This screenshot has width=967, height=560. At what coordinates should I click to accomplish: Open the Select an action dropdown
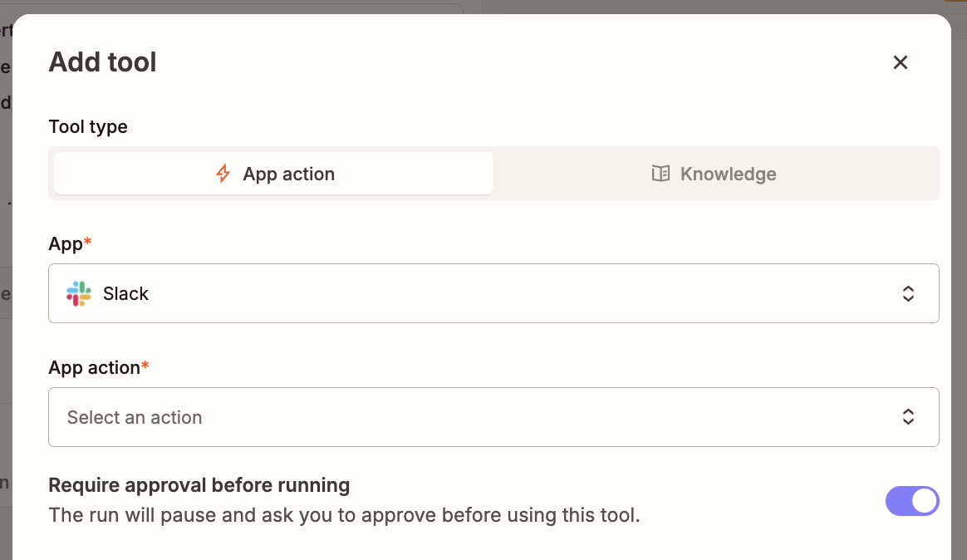493,417
